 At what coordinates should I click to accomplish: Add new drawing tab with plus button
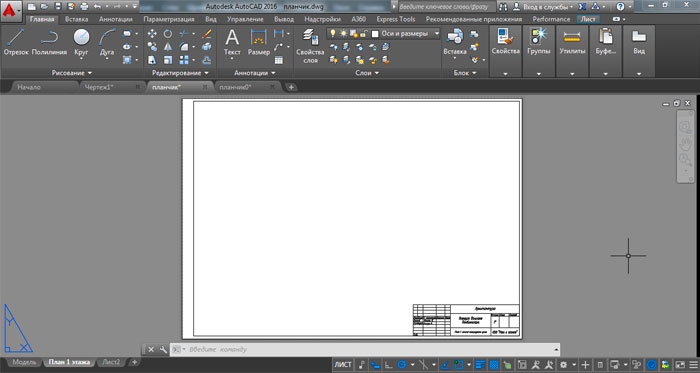(291, 87)
